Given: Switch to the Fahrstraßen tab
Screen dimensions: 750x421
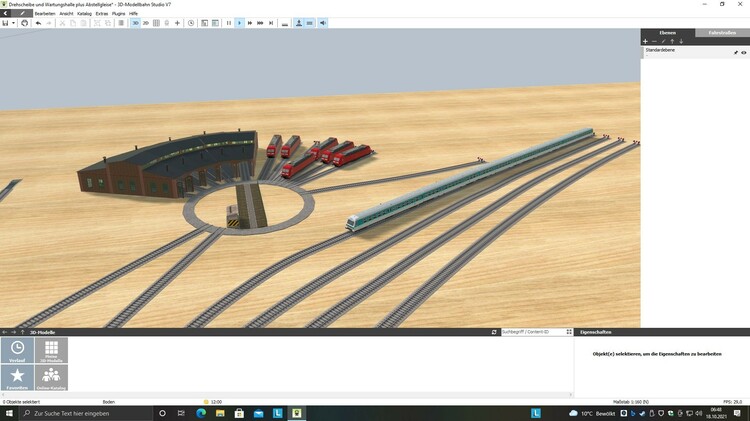Looking at the screenshot, I should pyautogui.click(x=722, y=33).
